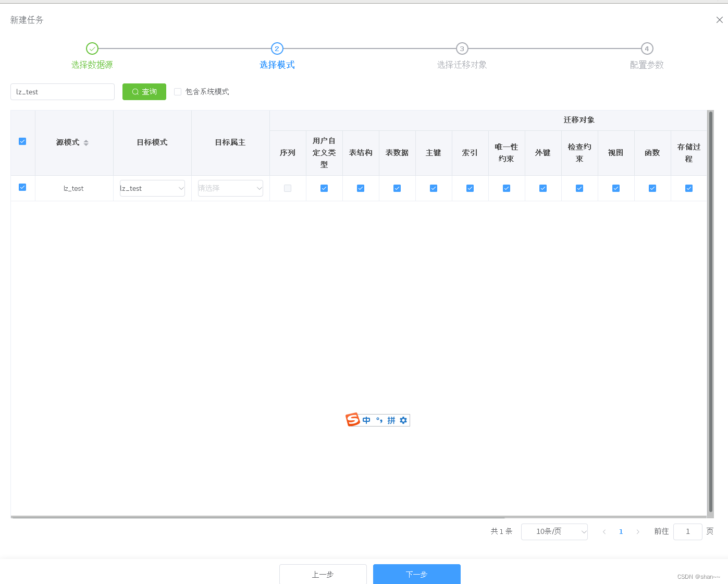Click the 迁移对象 group header

coord(579,120)
